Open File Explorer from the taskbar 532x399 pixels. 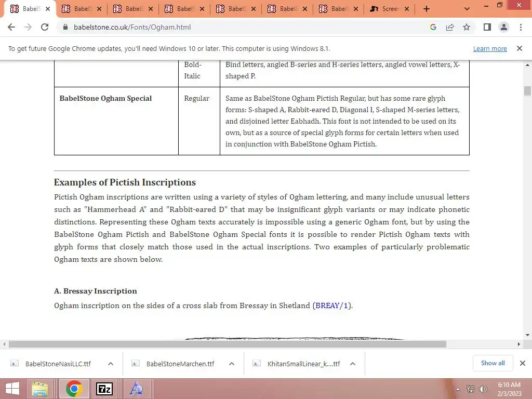(40, 389)
